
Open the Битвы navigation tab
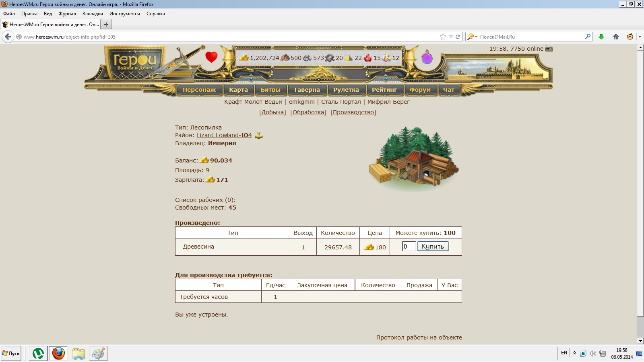pyautogui.click(x=270, y=90)
